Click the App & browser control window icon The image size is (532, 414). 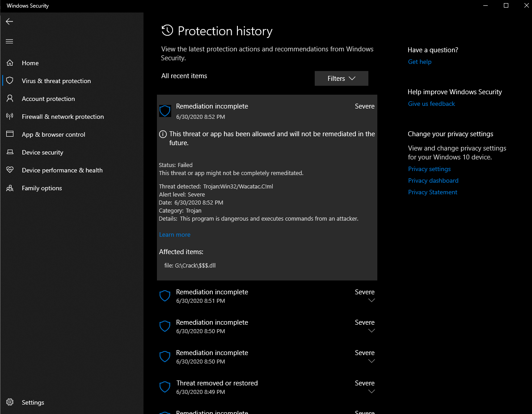click(10, 134)
